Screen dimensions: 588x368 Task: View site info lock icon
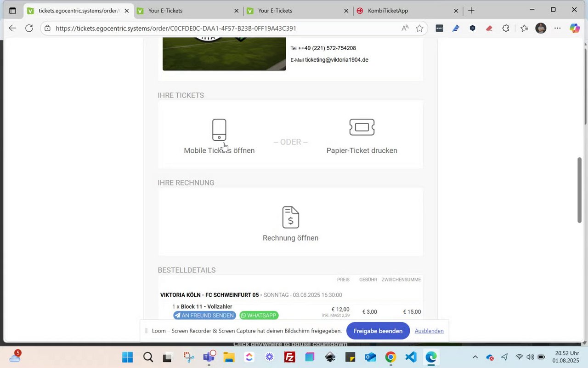[48, 28]
